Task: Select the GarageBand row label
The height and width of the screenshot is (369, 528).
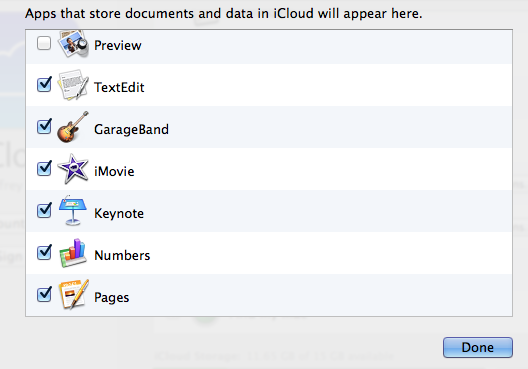Action: 131,130
